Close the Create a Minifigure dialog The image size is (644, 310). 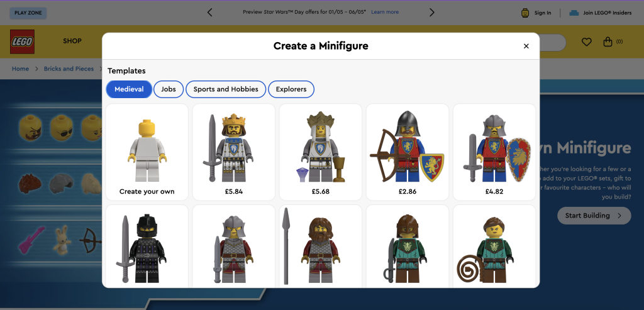(526, 46)
